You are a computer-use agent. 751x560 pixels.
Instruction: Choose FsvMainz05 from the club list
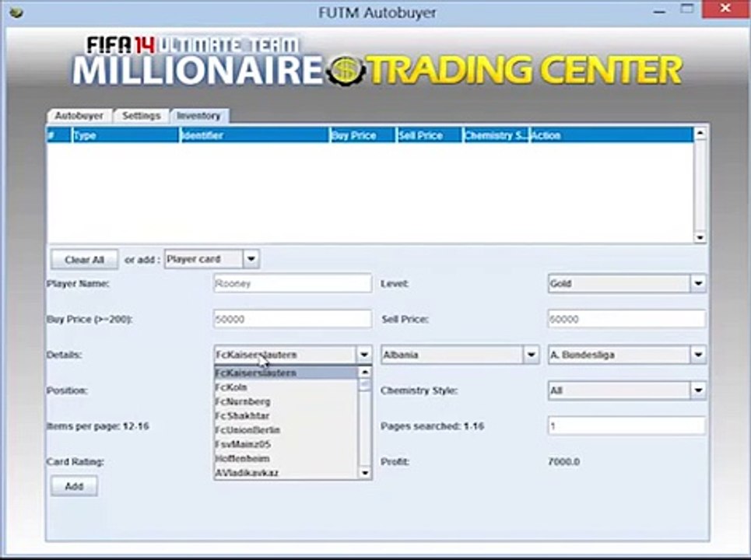(x=286, y=445)
